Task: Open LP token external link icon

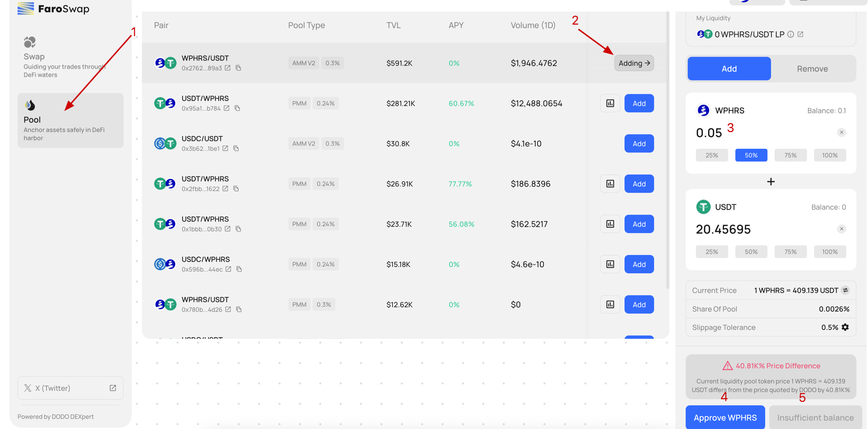Action: [800, 34]
